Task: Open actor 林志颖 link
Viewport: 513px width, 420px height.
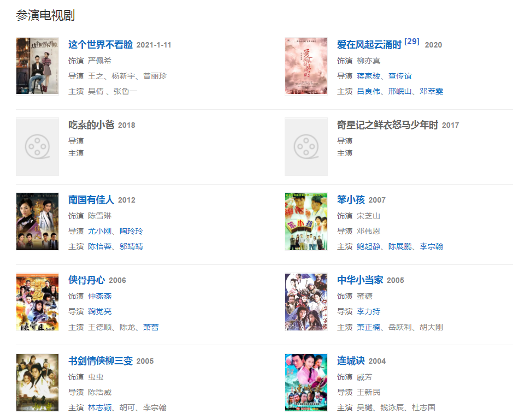Action: click(x=99, y=407)
